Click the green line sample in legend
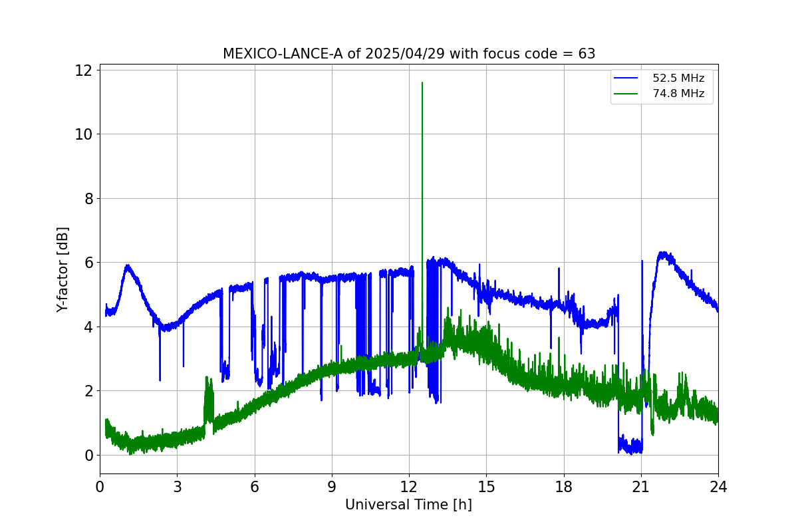The width and height of the screenshot is (798, 532). pos(626,94)
